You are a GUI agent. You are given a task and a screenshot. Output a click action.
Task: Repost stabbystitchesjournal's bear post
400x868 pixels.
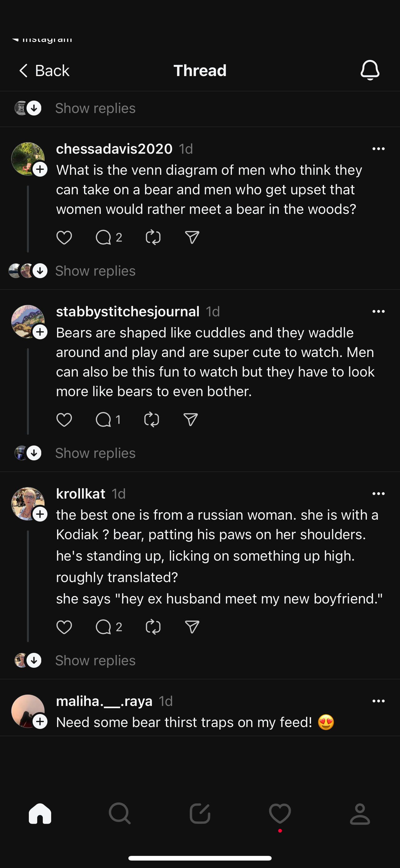(x=152, y=420)
